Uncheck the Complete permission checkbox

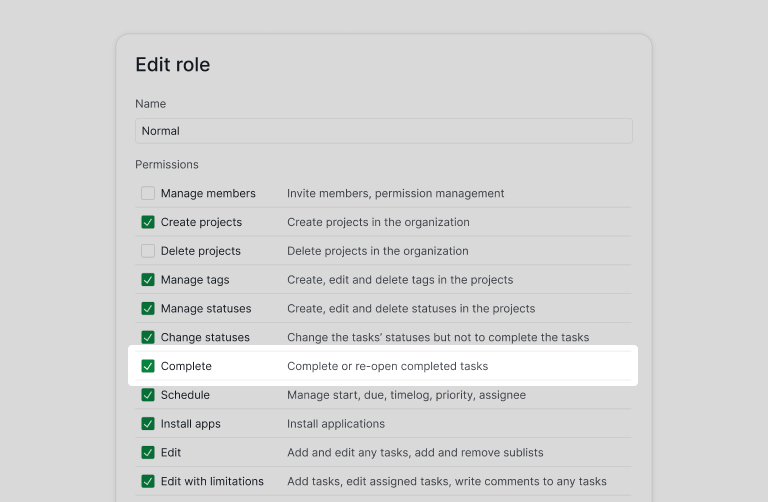pyautogui.click(x=148, y=366)
